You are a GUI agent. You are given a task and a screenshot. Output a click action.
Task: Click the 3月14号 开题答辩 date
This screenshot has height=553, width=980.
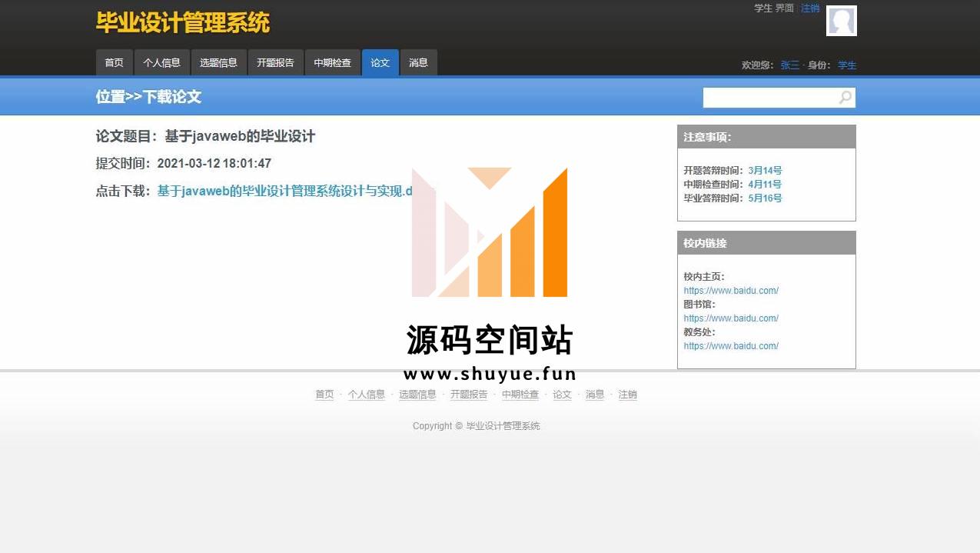(x=765, y=171)
